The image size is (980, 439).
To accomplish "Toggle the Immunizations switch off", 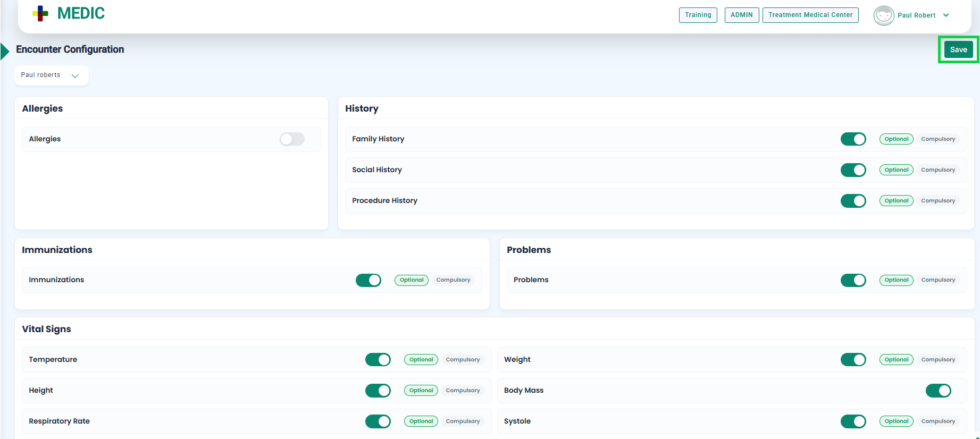I will click(368, 280).
